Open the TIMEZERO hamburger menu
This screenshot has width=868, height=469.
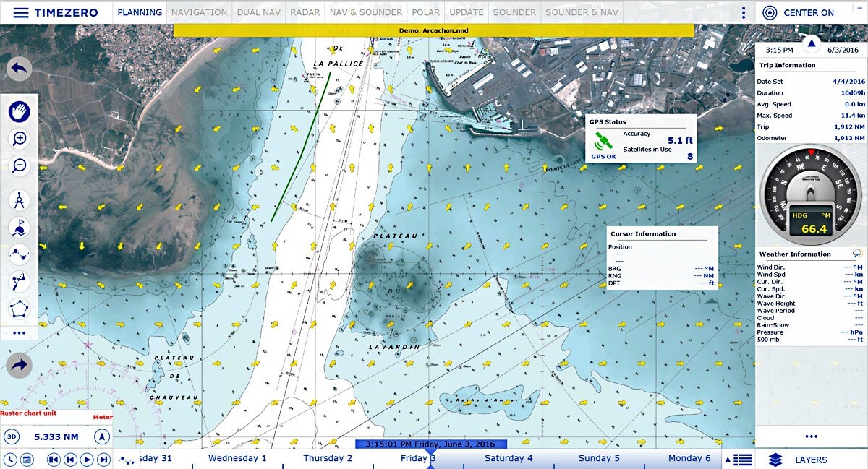pos(22,12)
